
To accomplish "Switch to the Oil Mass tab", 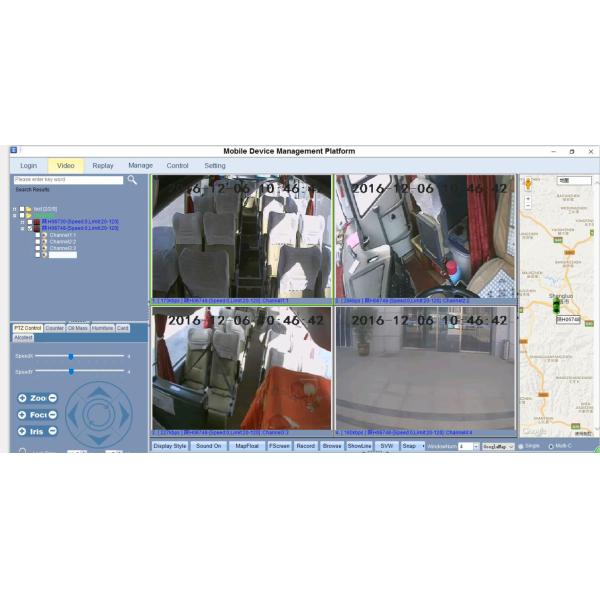I will pyautogui.click(x=78, y=328).
